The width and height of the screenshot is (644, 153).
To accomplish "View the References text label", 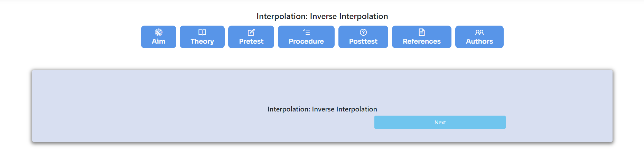I will [422, 42].
